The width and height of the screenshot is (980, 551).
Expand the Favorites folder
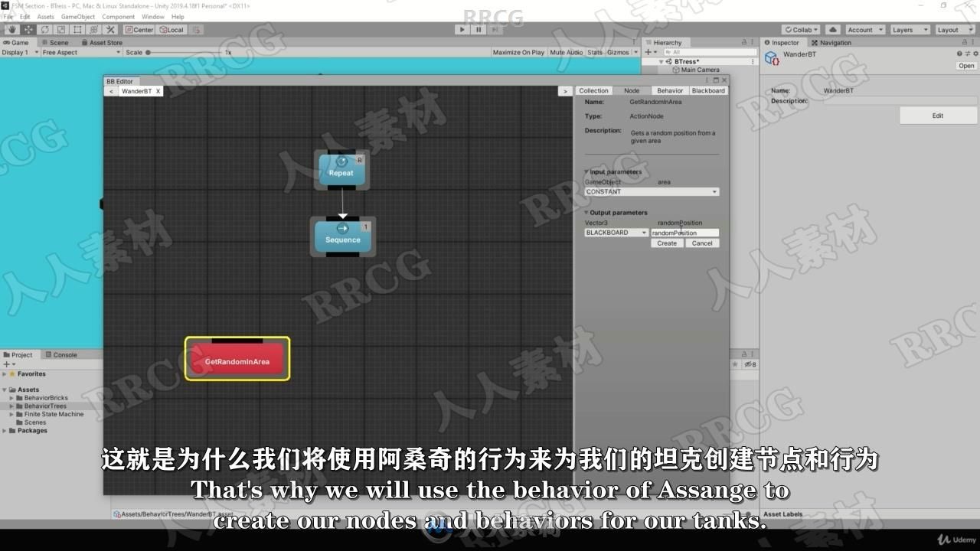tap(5, 374)
